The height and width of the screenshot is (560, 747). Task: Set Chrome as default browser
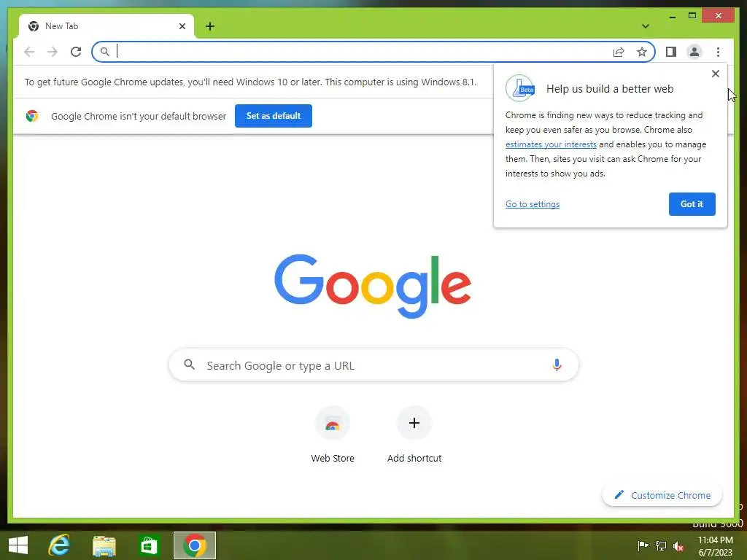pos(274,116)
